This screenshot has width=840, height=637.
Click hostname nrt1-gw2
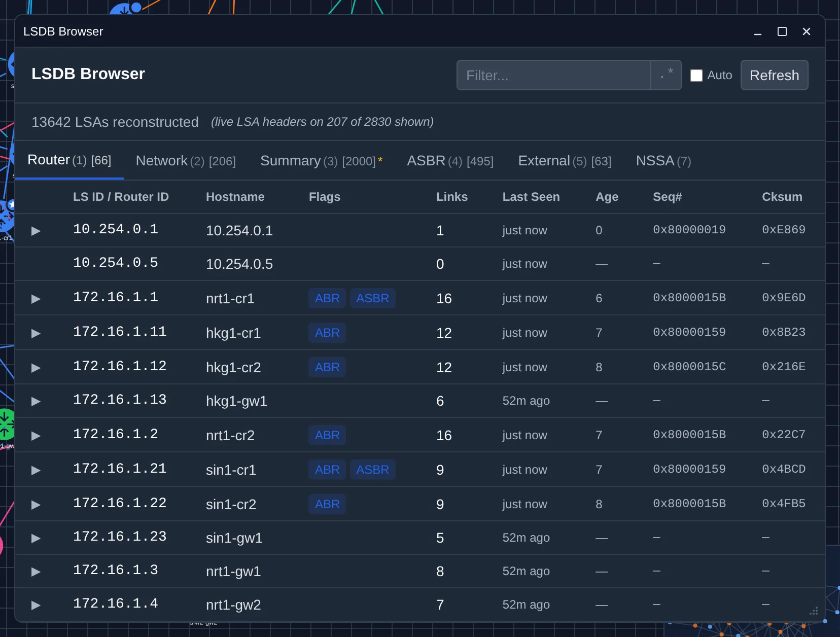233,605
